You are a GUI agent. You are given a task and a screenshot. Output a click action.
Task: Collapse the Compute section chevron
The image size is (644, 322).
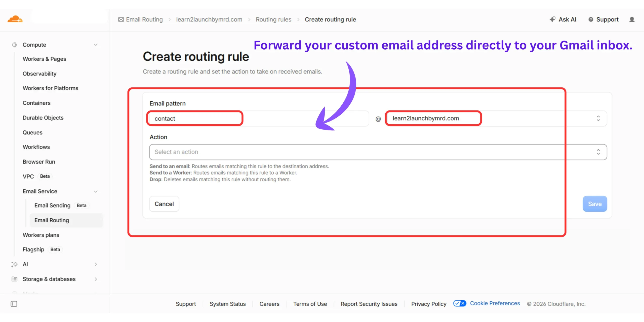point(96,45)
